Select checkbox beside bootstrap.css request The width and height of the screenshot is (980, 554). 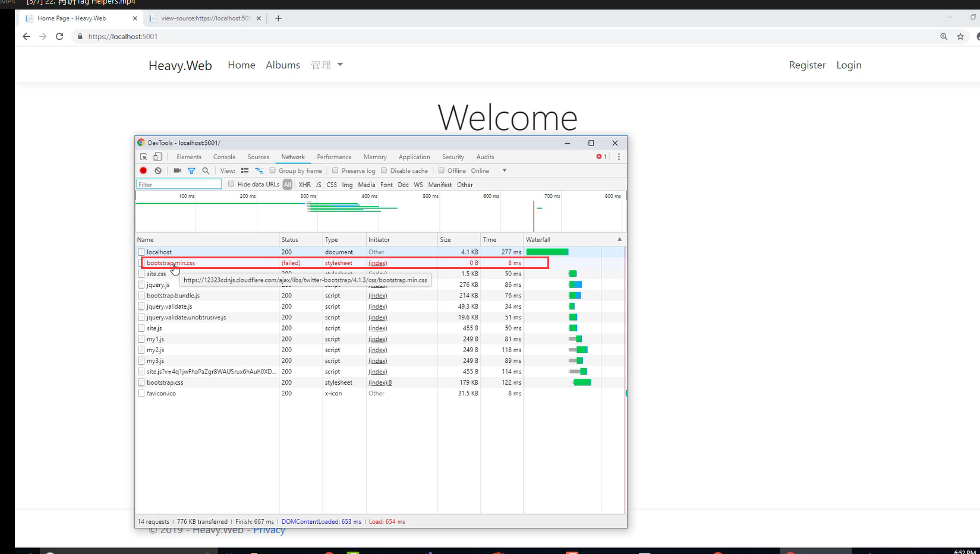click(141, 382)
